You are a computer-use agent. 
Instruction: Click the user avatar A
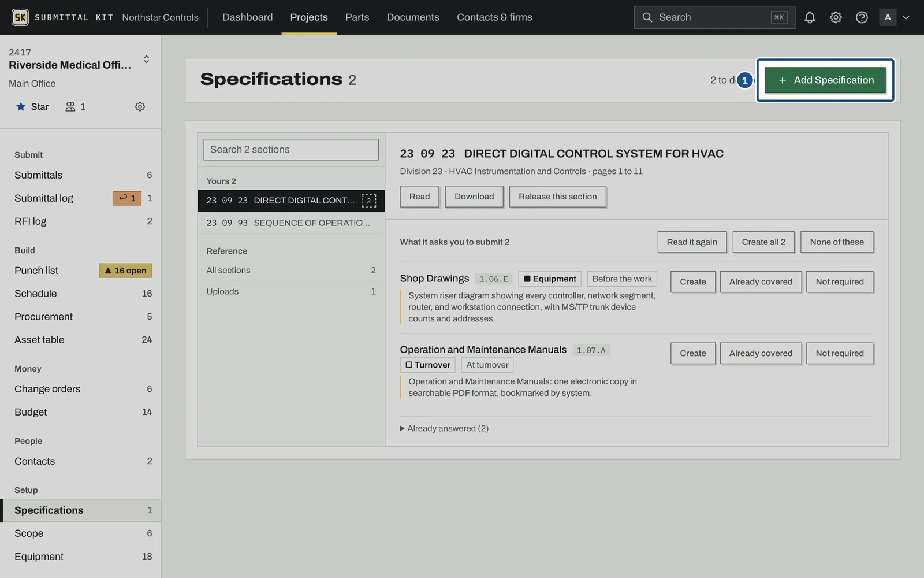[x=888, y=17]
